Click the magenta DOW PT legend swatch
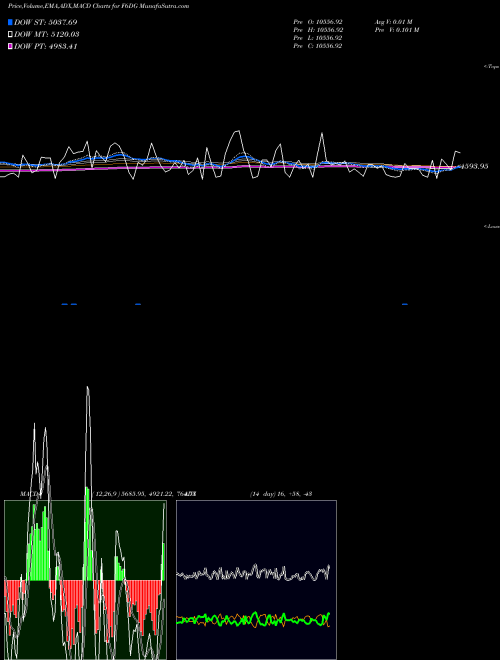 pos(10,46)
